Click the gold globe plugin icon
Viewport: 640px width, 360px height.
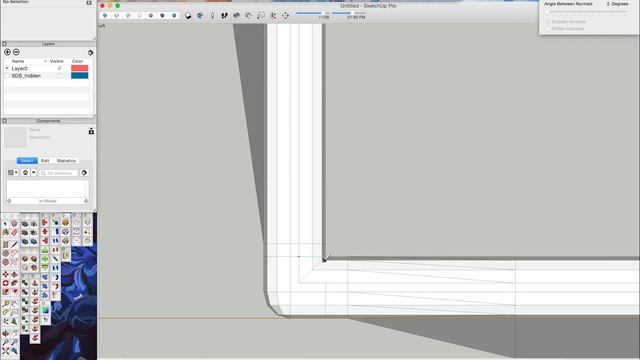tap(65, 222)
